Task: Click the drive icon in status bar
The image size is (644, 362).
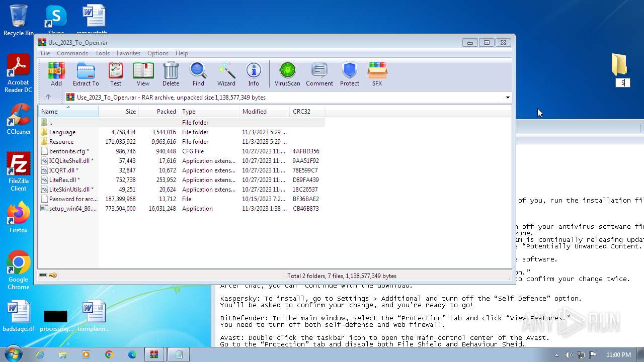Action: [x=43, y=276]
